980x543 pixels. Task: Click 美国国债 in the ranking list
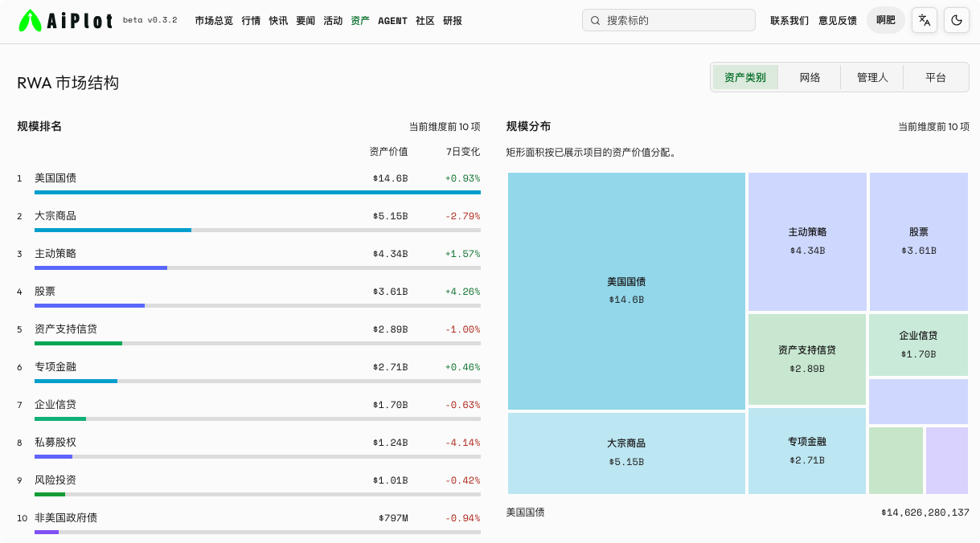click(x=55, y=178)
